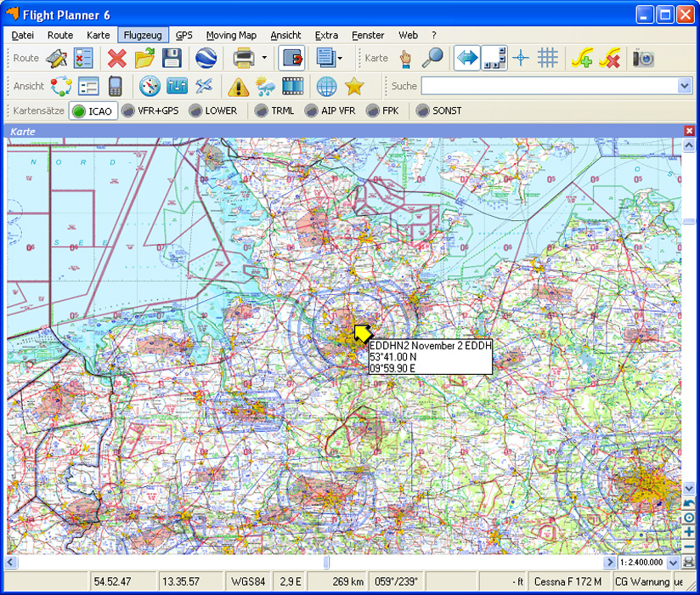Enable the TRML map set
This screenshot has width=700, height=595.
coord(274,110)
